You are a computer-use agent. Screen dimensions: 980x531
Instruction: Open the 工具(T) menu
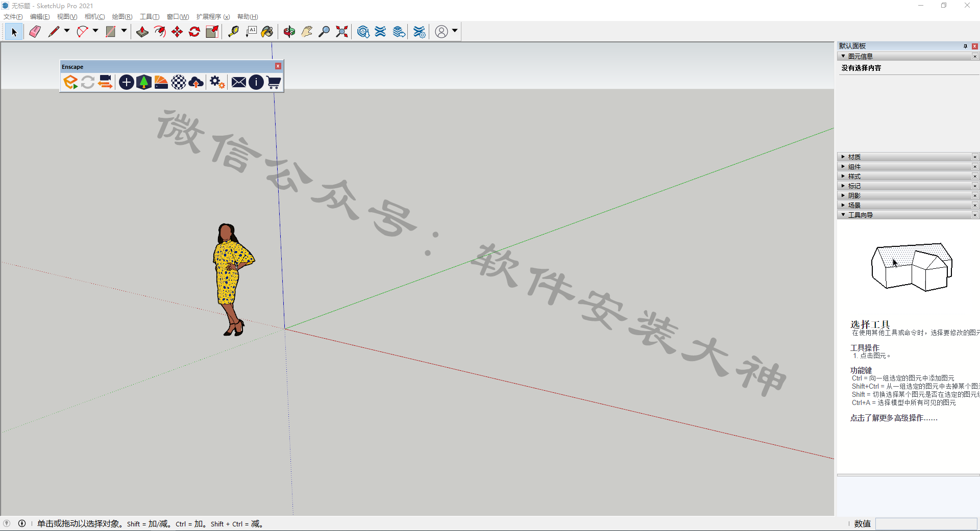150,17
